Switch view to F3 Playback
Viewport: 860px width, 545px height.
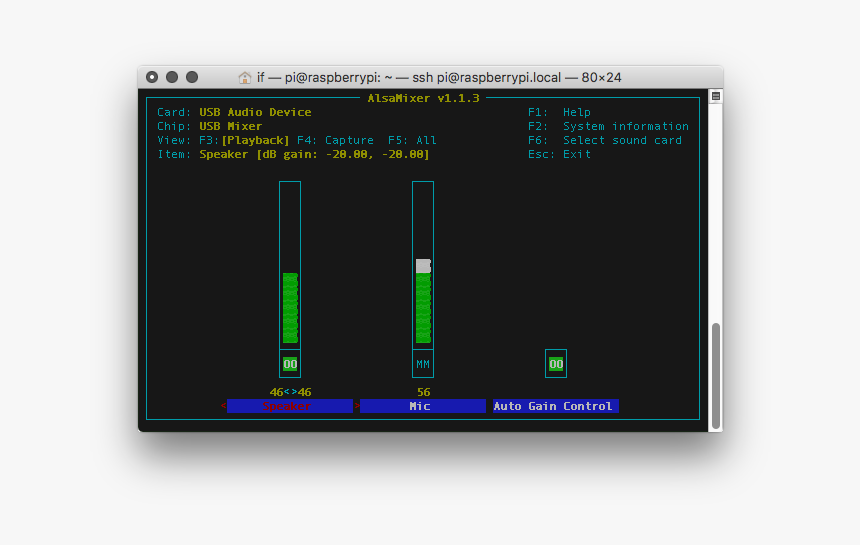256,140
